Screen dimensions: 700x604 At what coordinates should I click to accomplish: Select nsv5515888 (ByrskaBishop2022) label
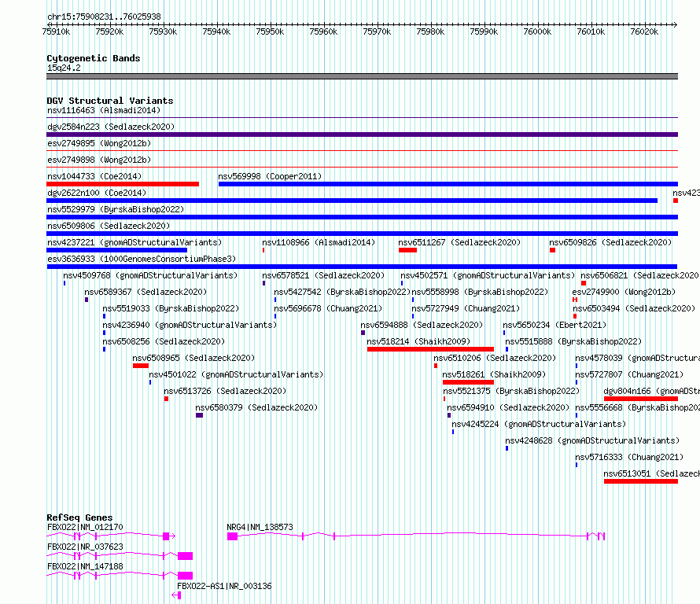coord(573,341)
